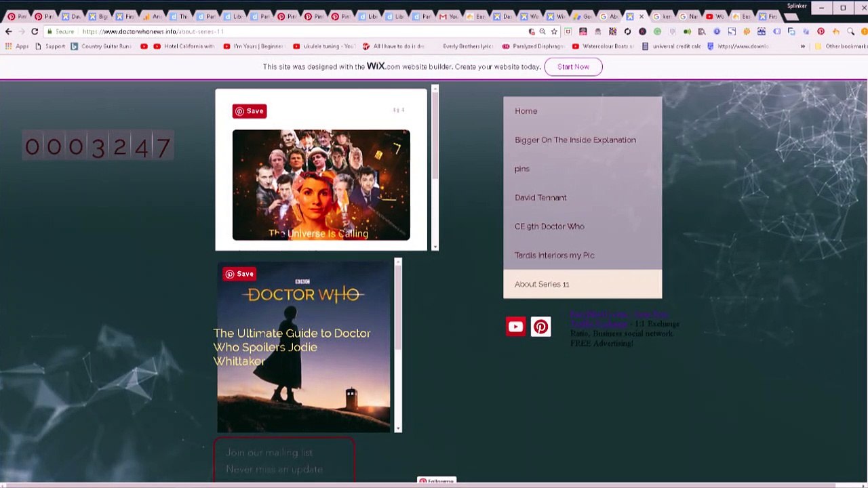
Task: Open a new browser tab
Action: (x=791, y=16)
